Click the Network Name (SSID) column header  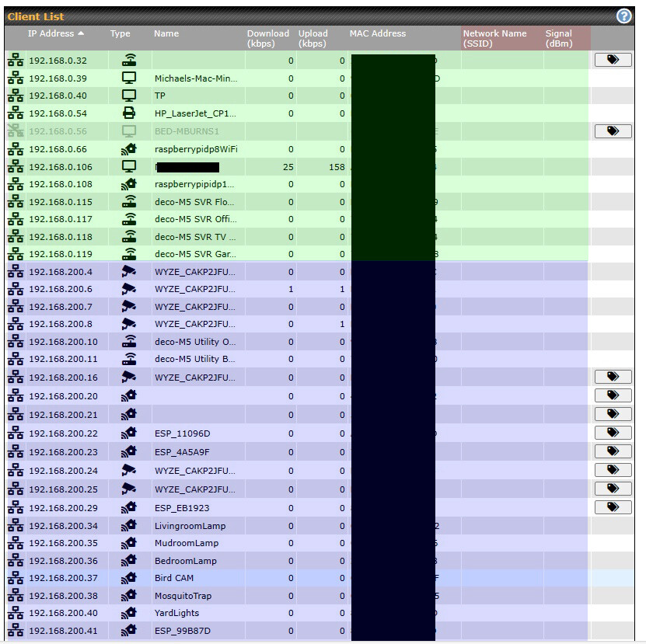click(x=494, y=38)
